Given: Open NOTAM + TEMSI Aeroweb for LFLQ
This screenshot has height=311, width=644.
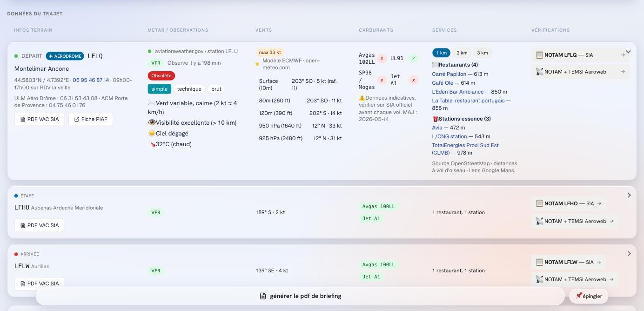Looking at the screenshot, I should click(x=580, y=72).
